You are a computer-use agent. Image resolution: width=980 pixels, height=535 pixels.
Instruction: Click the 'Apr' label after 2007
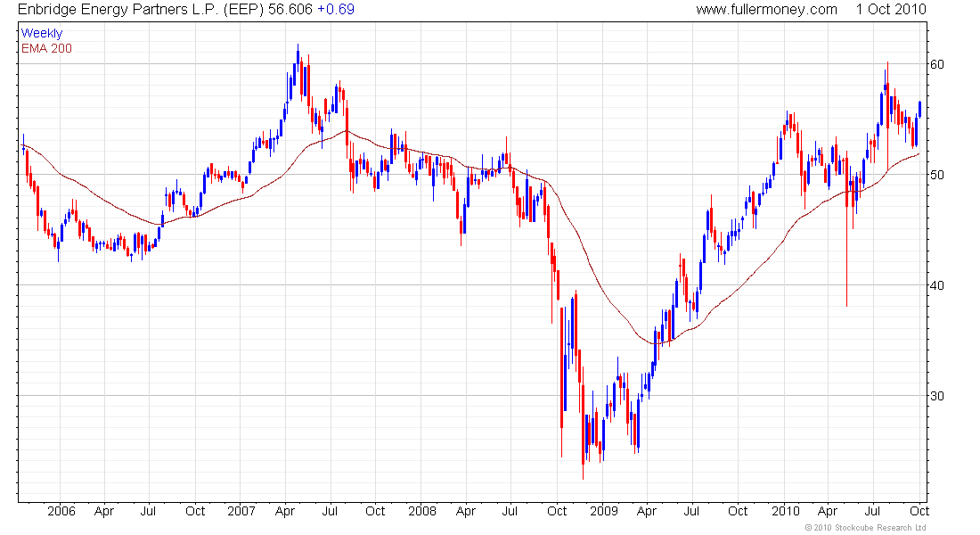[285, 511]
